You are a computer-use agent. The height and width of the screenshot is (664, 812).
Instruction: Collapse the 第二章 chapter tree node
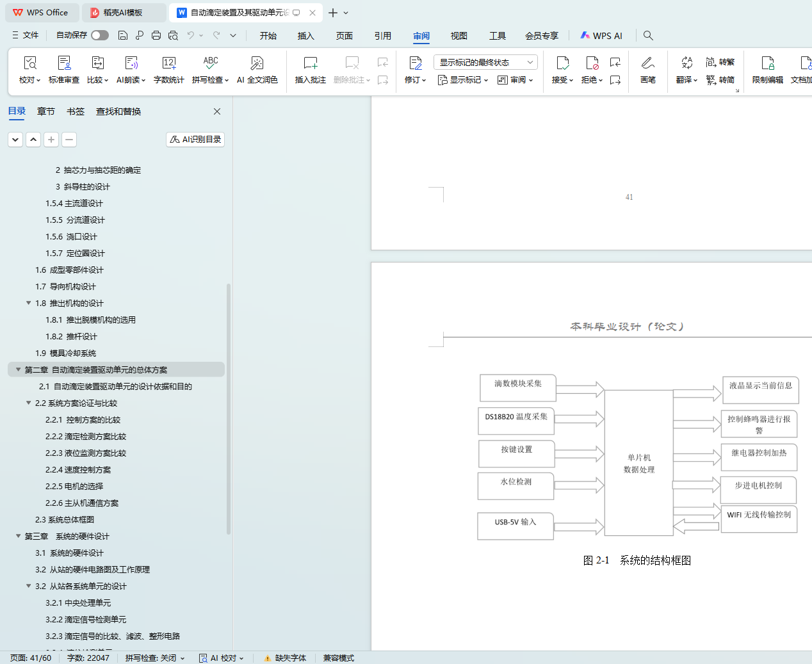18,369
